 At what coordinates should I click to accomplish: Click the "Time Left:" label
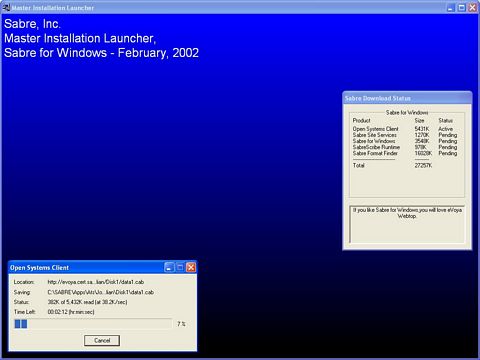[24, 312]
